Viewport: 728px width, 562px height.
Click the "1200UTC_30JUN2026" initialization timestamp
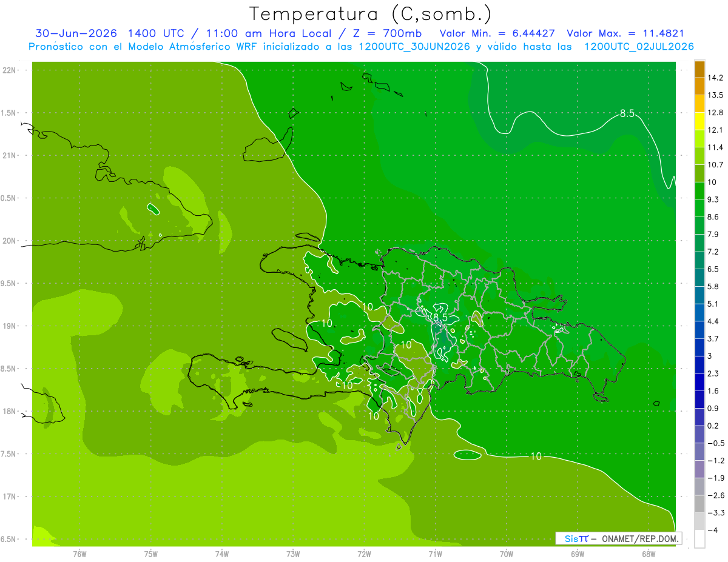click(x=414, y=47)
